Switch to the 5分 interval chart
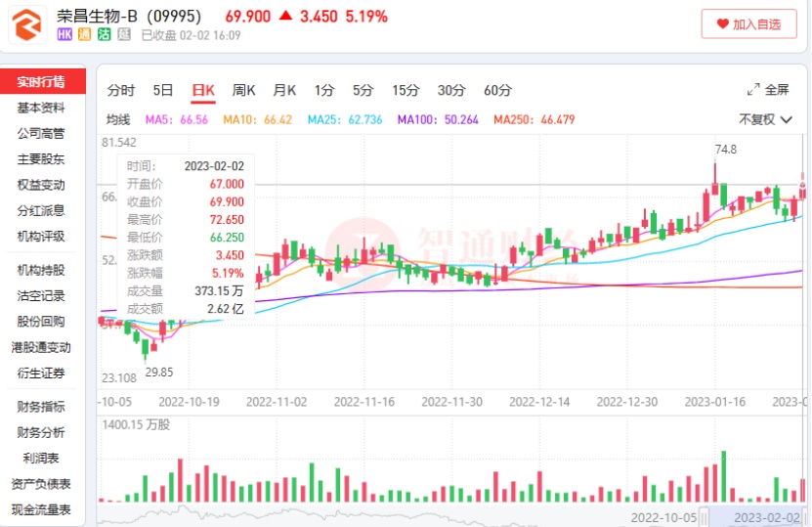 [363, 90]
